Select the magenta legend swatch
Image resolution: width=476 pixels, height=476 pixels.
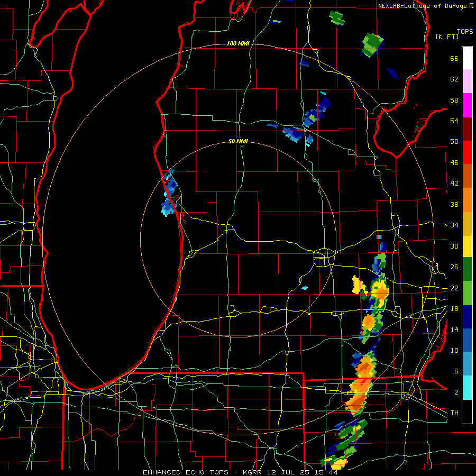(x=467, y=105)
